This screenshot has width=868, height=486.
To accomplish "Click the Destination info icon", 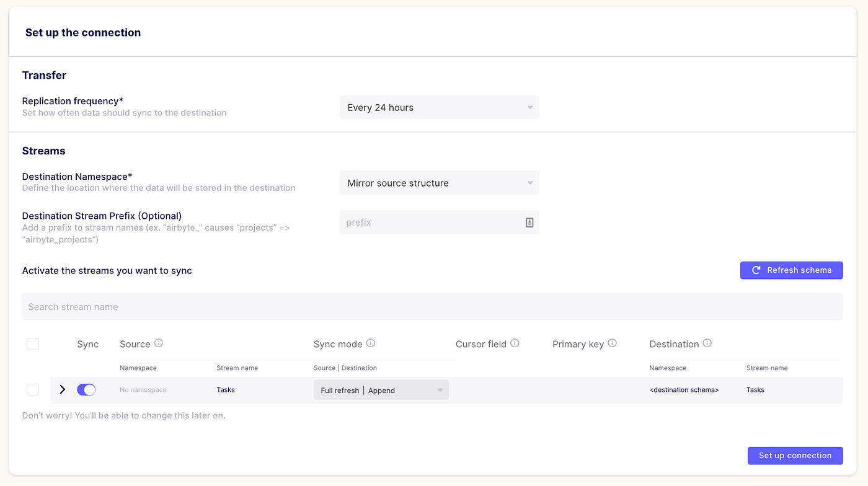I will coord(707,343).
